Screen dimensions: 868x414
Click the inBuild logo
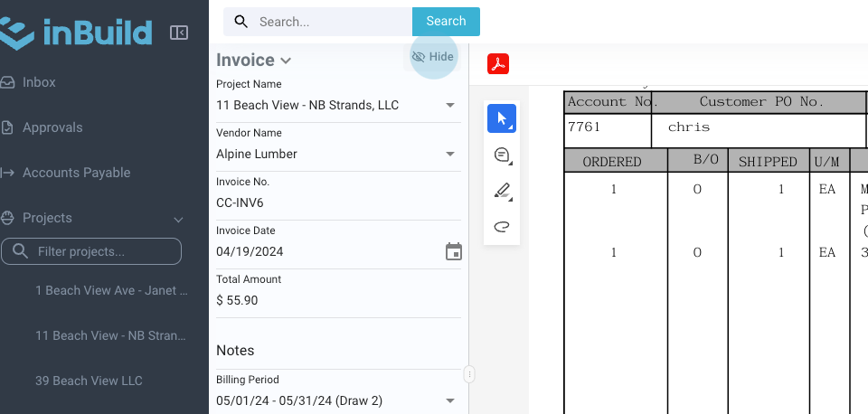[x=76, y=33]
